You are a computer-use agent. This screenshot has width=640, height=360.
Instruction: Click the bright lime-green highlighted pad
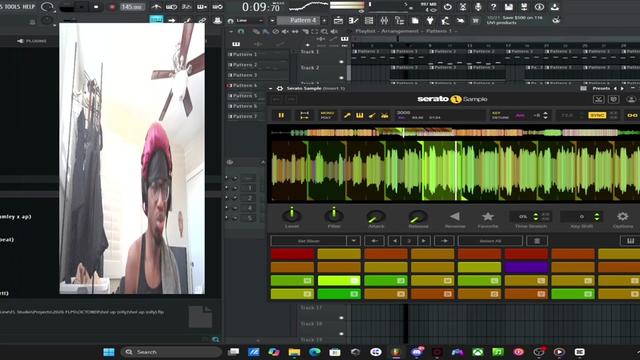tap(339, 280)
